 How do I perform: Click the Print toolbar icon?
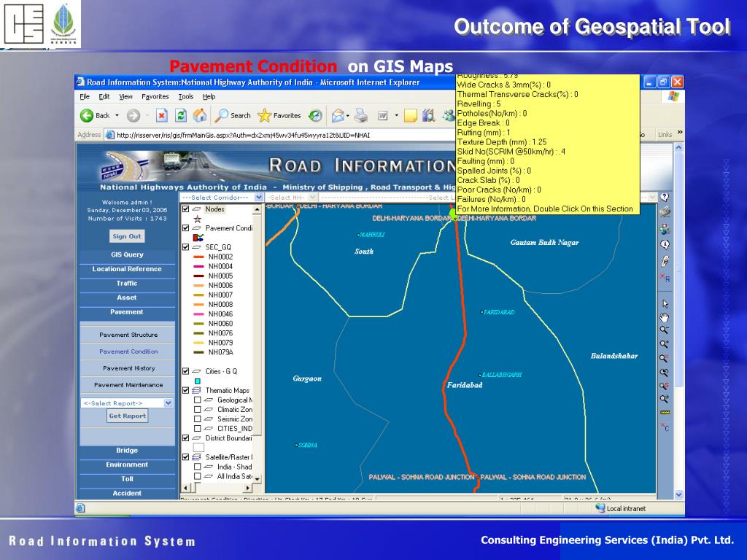tap(361, 115)
